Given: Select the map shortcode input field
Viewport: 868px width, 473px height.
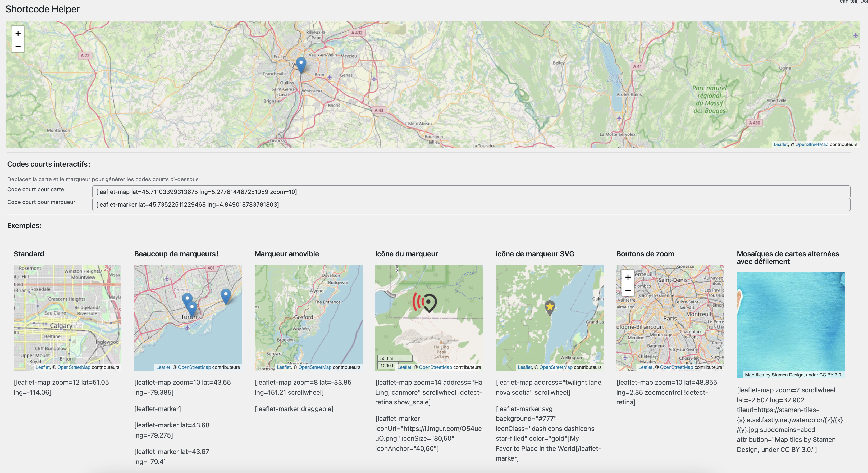Looking at the screenshot, I should tap(471, 192).
